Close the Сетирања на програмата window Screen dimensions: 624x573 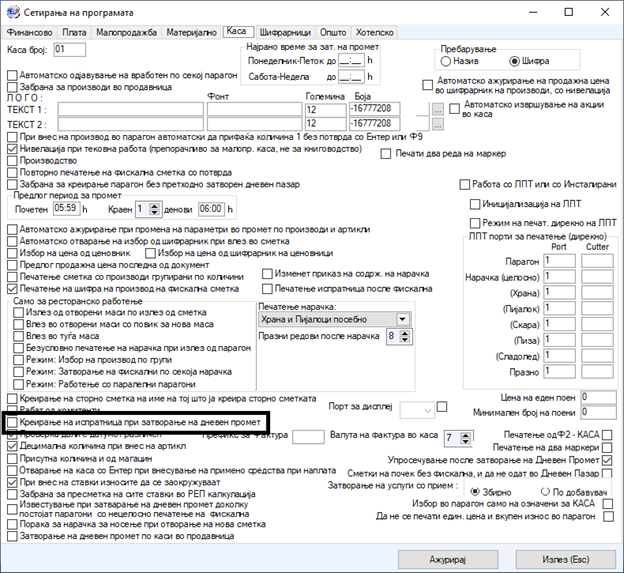605,12
